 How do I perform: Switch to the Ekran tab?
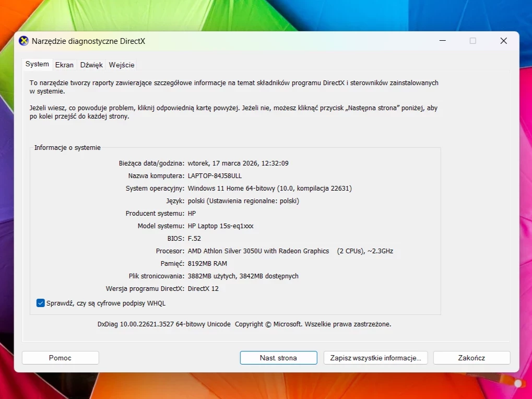64,65
